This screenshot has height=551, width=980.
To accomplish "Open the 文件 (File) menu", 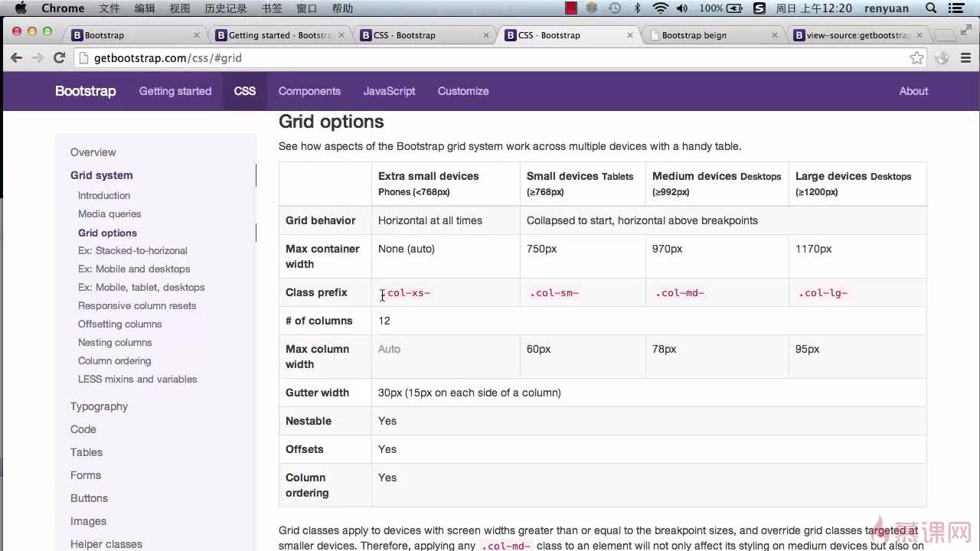I will click(x=109, y=8).
